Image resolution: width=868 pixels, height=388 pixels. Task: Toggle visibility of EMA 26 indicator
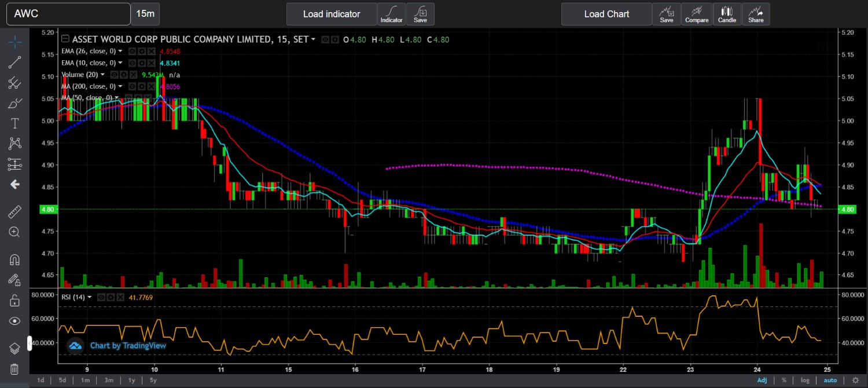tap(132, 51)
